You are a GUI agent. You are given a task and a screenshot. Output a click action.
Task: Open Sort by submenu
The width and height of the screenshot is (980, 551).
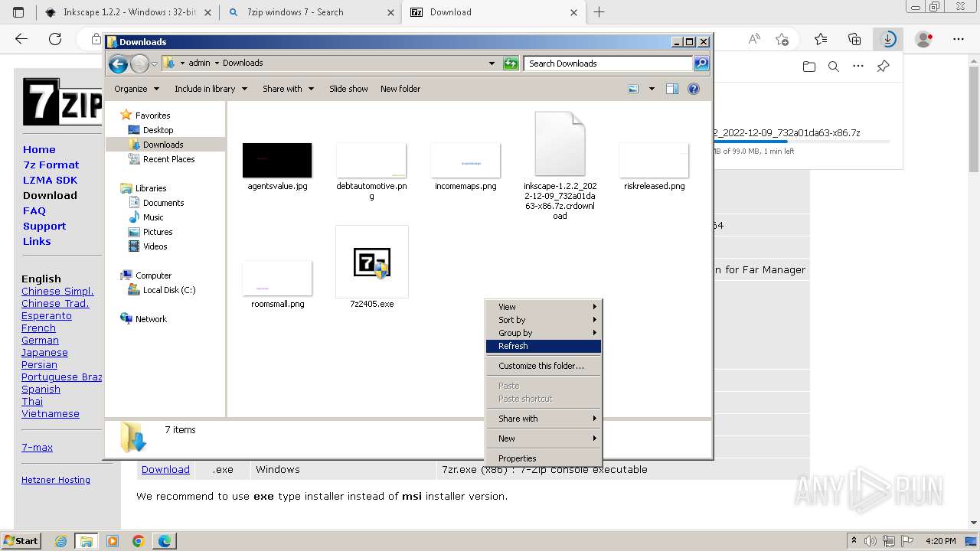tap(544, 320)
